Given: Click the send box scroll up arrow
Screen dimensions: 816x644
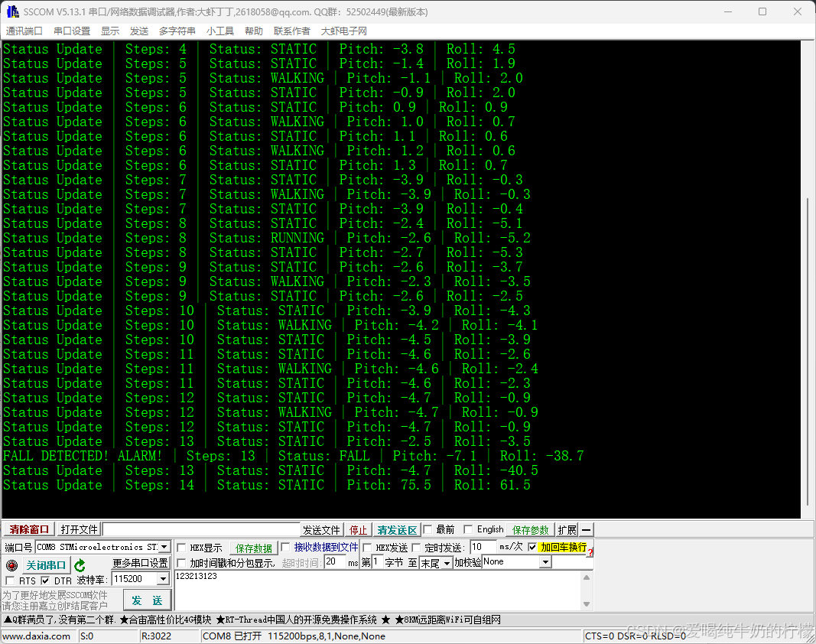Looking at the screenshot, I should (x=587, y=577).
